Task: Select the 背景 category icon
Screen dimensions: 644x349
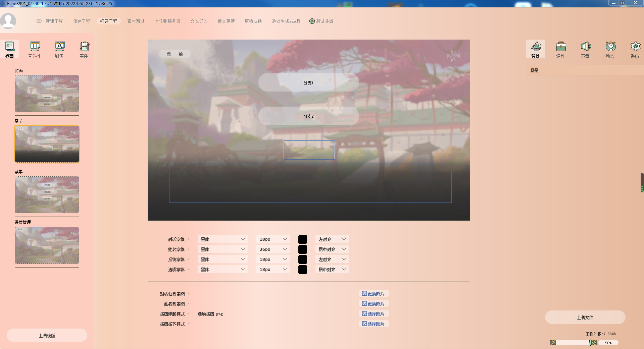Action: [x=536, y=49]
